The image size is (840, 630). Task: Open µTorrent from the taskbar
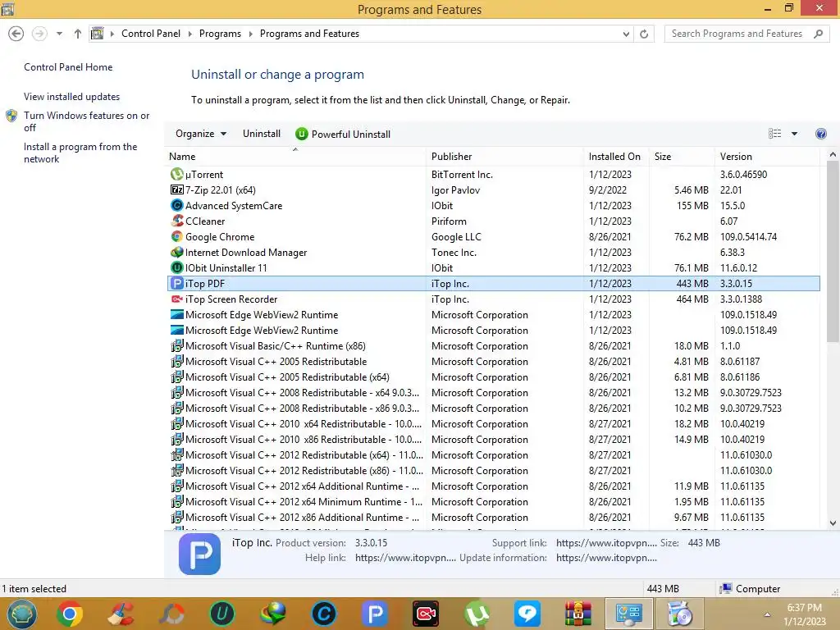click(x=477, y=614)
